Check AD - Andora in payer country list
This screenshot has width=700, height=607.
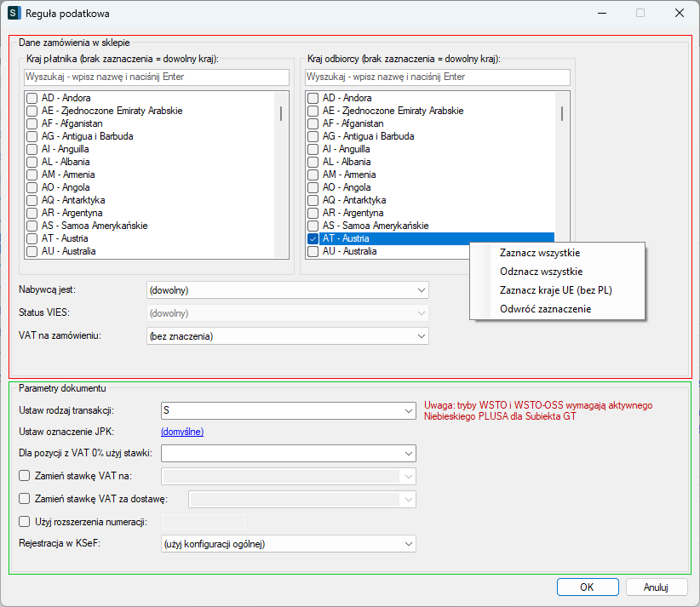coord(32,98)
